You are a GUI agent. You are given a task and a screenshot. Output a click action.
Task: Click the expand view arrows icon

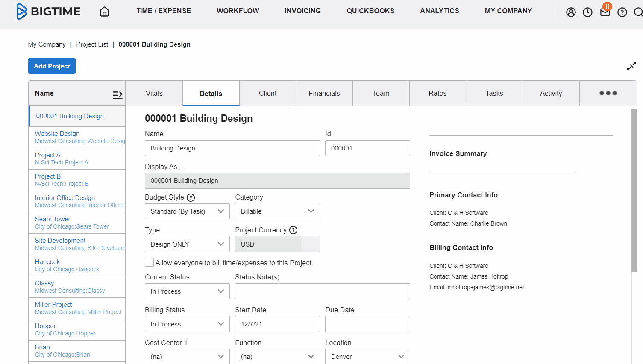pos(631,66)
